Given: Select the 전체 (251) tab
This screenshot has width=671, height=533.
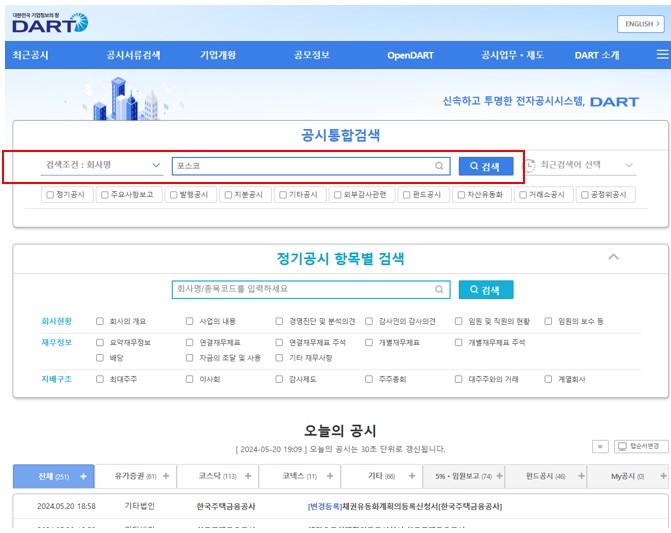Looking at the screenshot, I should [x=53, y=477].
